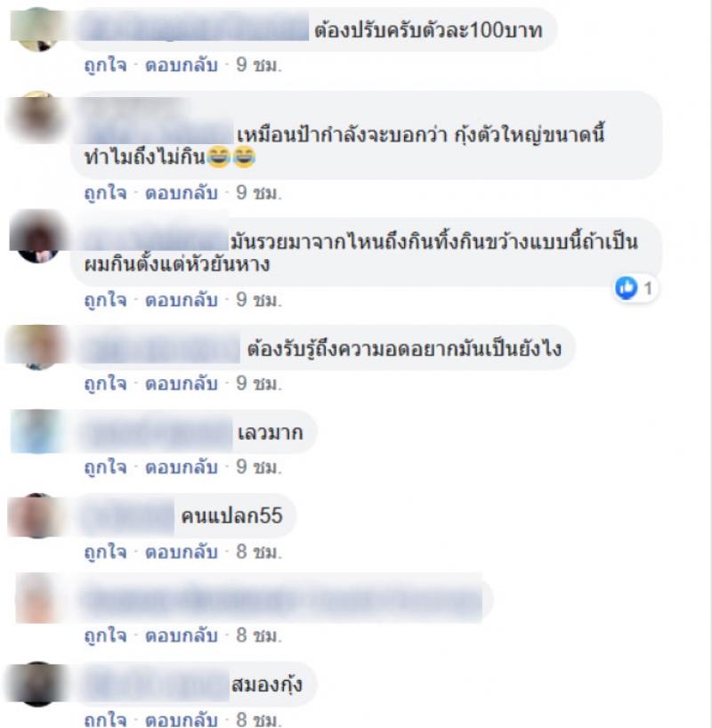Screen dimensions: 712x728
Task: Open the avatar of the "สมองกุ้ง" commenter
Action: pyautogui.click(x=37, y=684)
